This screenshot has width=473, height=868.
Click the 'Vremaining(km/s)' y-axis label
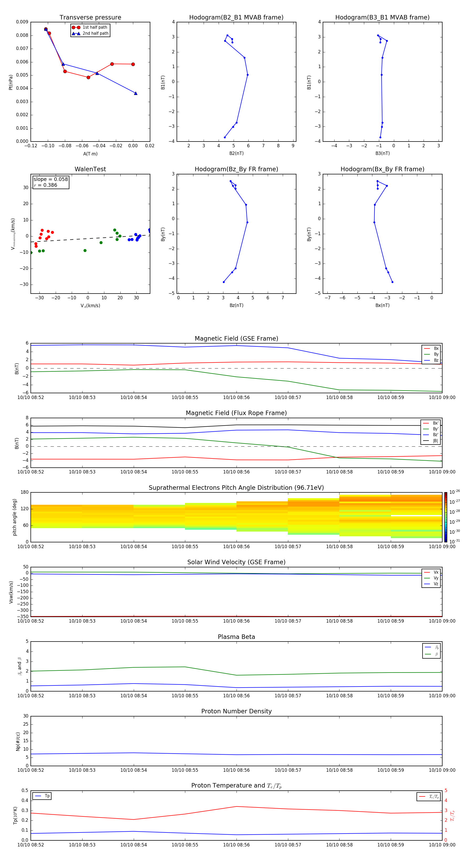(x=13, y=234)
